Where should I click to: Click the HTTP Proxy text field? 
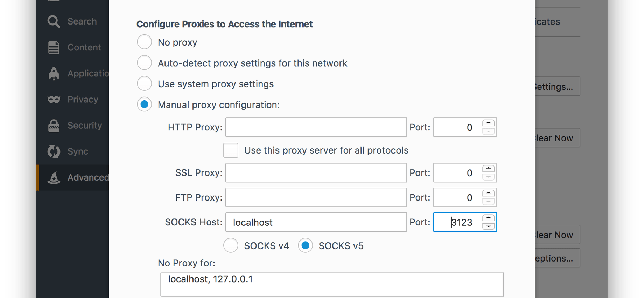coord(316,127)
